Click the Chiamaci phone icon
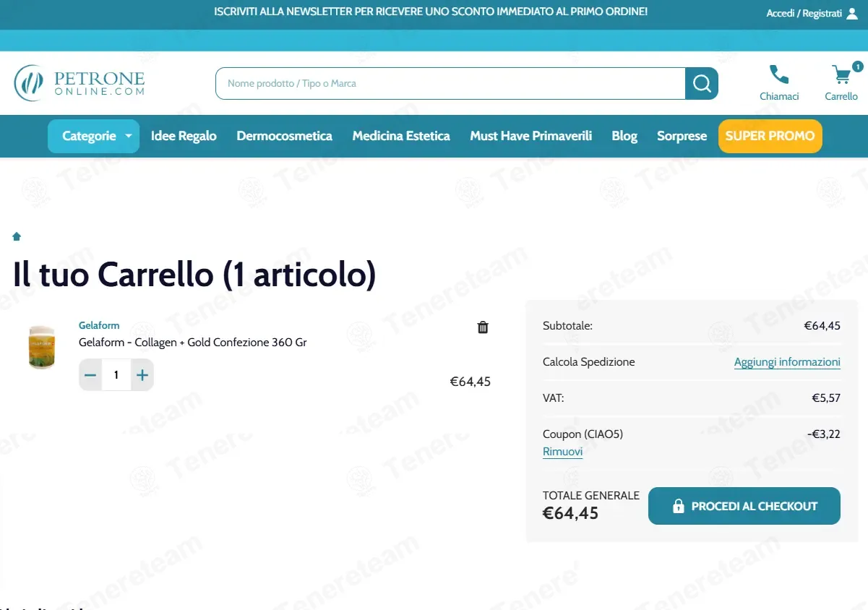The width and height of the screenshot is (868, 610). pyautogui.click(x=779, y=74)
